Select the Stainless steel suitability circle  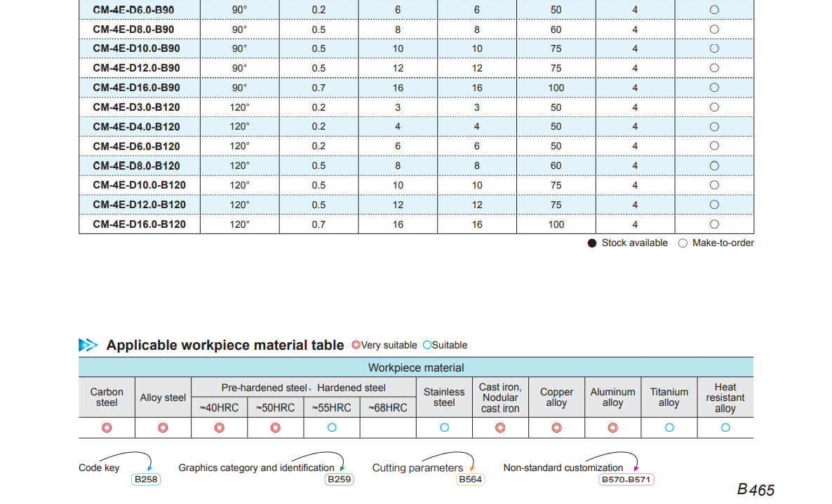pyautogui.click(x=444, y=428)
